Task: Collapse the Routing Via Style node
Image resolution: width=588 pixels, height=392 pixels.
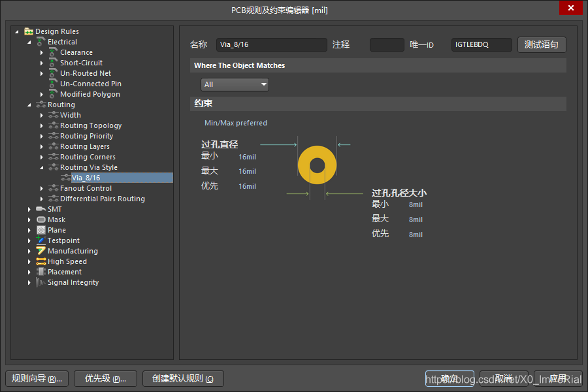Action: 42,168
